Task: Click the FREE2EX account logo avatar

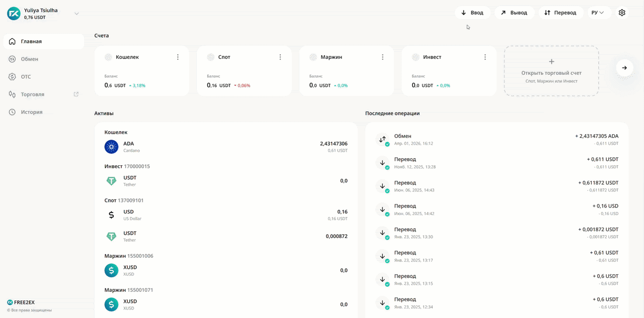Action: (x=14, y=14)
